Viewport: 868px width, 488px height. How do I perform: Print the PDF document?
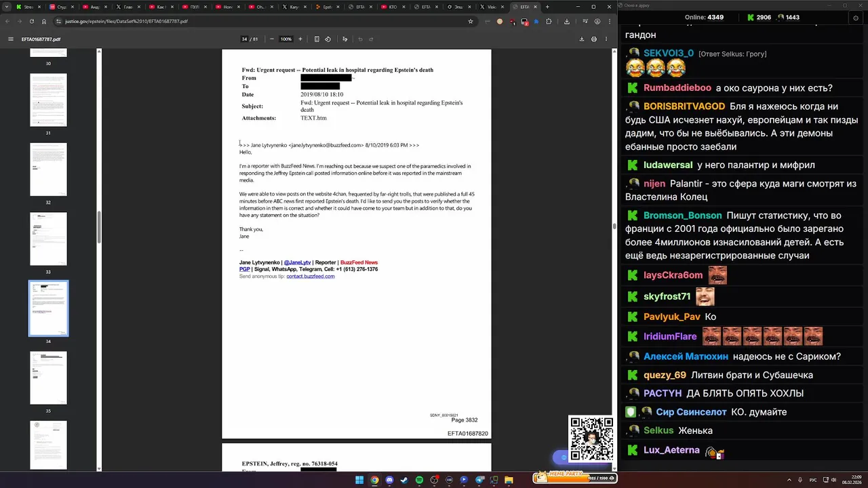(x=594, y=39)
